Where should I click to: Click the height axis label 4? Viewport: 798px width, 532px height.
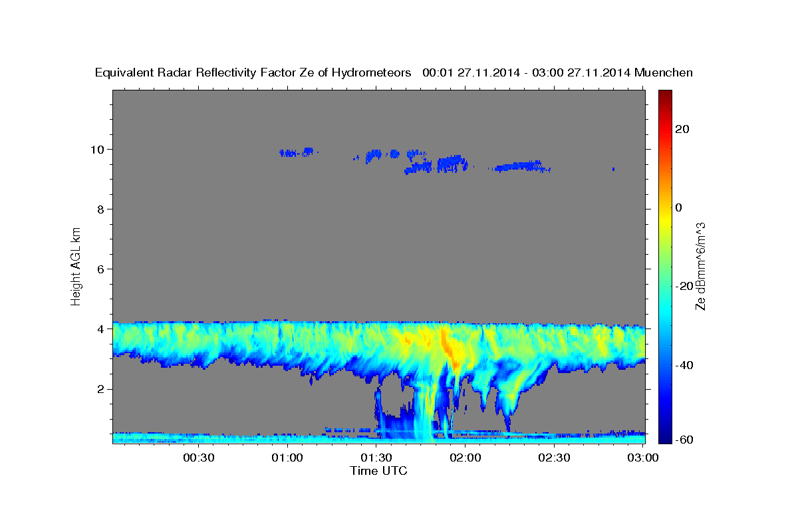click(100, 329)
